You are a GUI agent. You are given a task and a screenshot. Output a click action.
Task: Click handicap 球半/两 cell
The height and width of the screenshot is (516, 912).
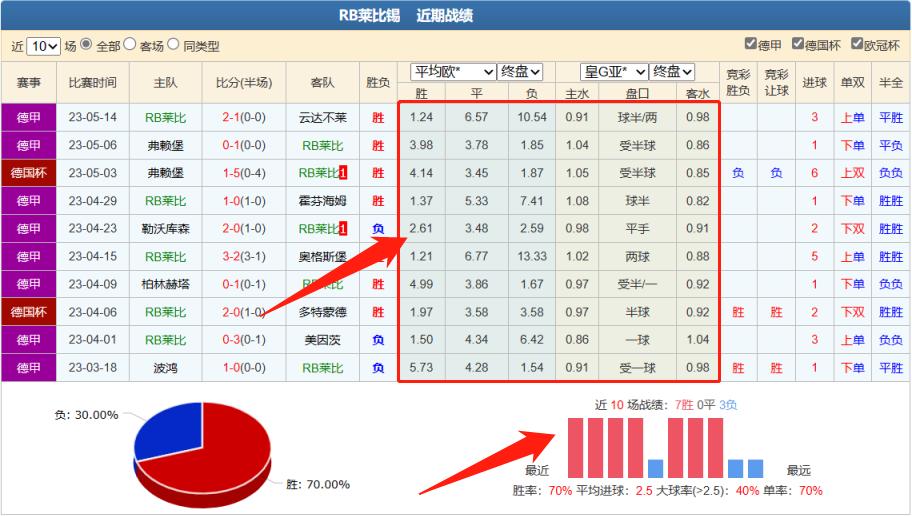click(x=637, y=118)
